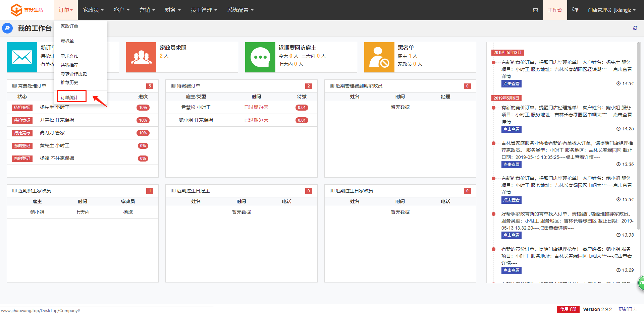
Task: Click 点击查看 button for 13:34 notice
Action: coord(512,200)
